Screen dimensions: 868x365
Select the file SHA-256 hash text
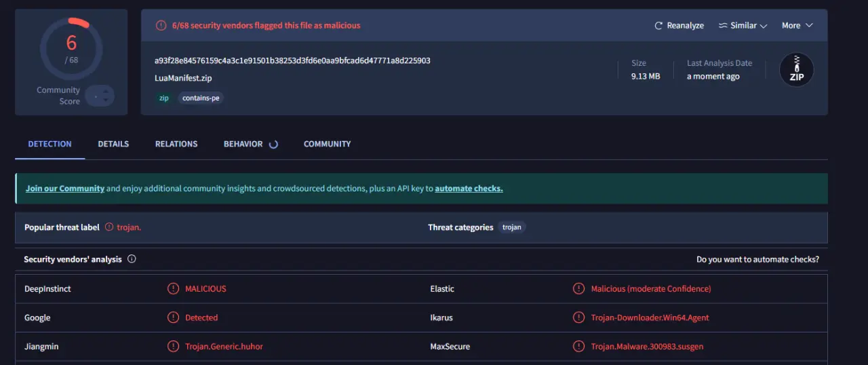292,60
